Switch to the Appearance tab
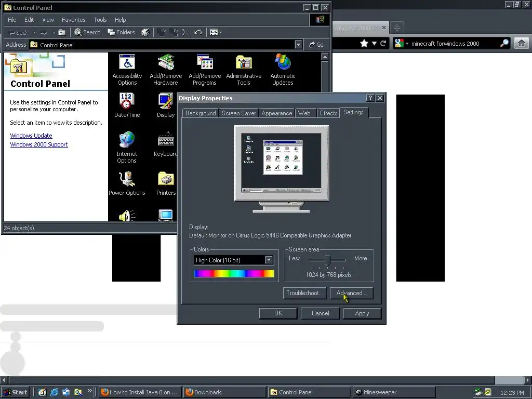The image size is (532, 399). click(277, 113)
